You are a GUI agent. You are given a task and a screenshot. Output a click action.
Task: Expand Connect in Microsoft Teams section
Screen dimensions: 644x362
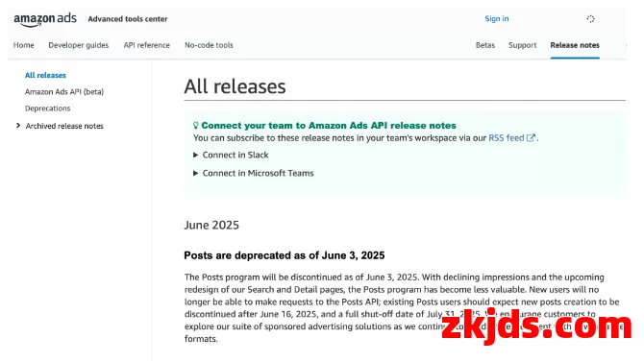point(254,173)
